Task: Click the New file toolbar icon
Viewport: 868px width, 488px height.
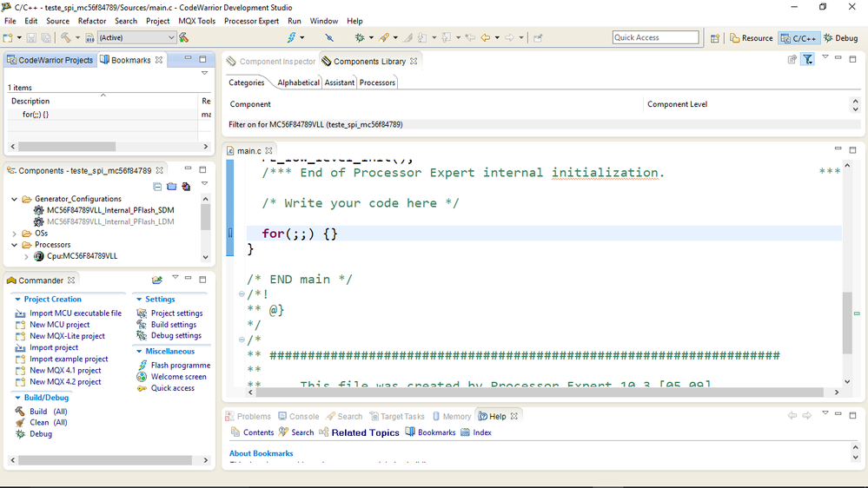Action: click(x=8, y=37)
